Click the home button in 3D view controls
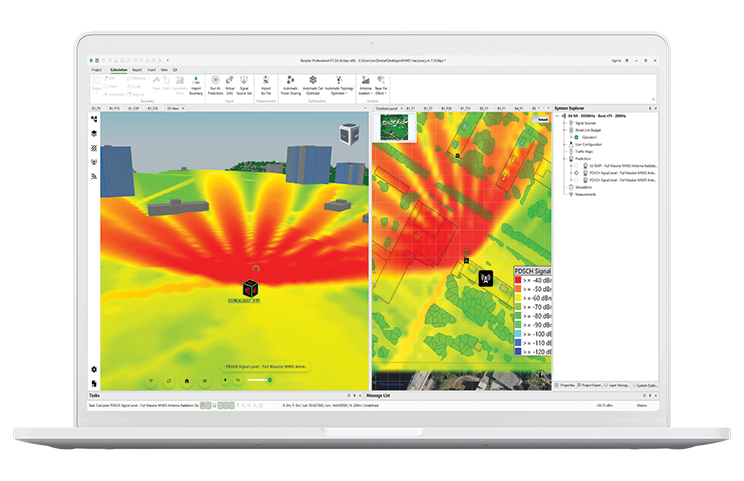 186,380
